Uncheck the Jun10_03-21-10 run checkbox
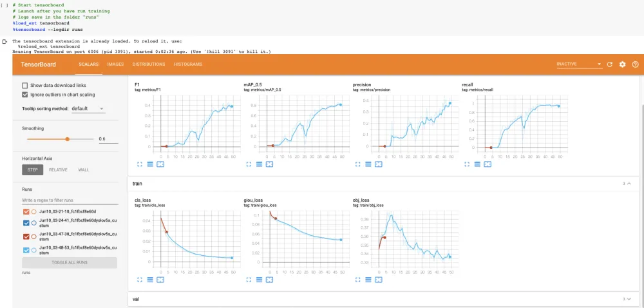Screen dimensions: 644x308 pos(26,212)
